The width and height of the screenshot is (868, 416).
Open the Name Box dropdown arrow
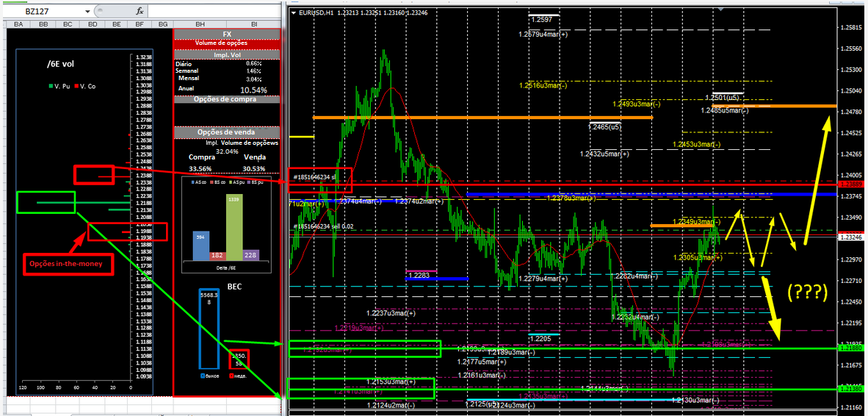point(88,12)
